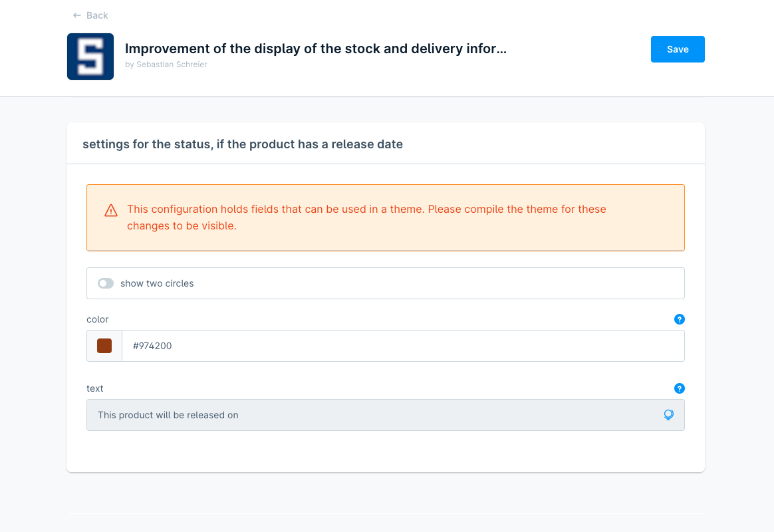774x532 pixels.
Task: Click the globe translation icon in text field
Action: 668,415
